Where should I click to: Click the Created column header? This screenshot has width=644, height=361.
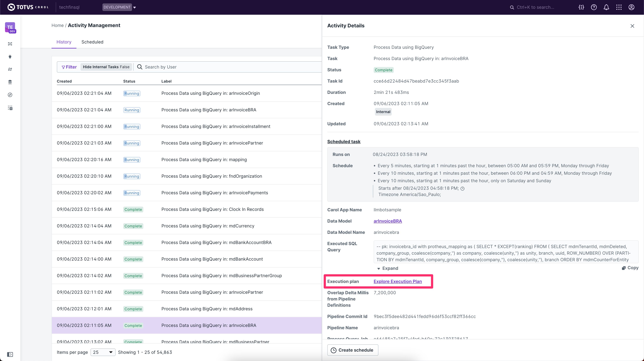click(64, 81)
